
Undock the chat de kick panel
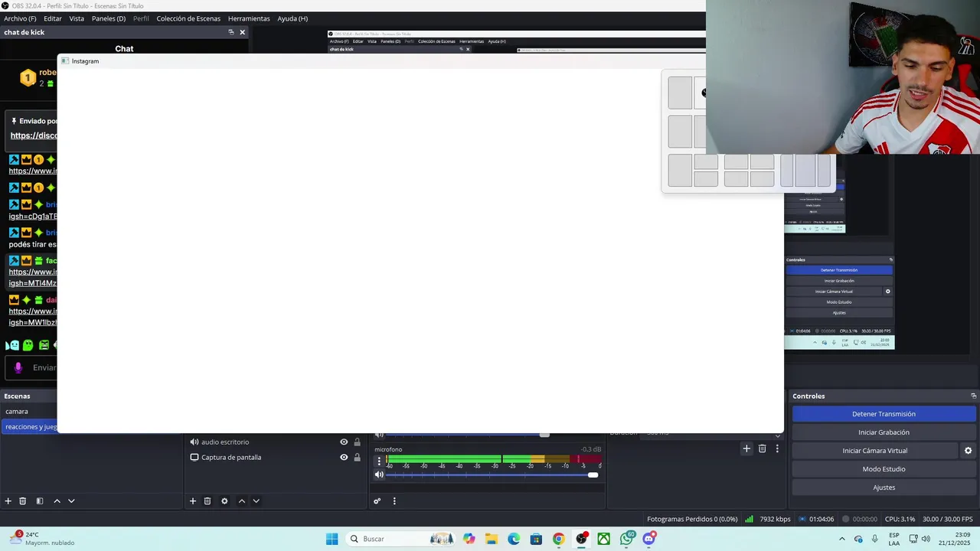pyautogui.click(x=231, y=32)
